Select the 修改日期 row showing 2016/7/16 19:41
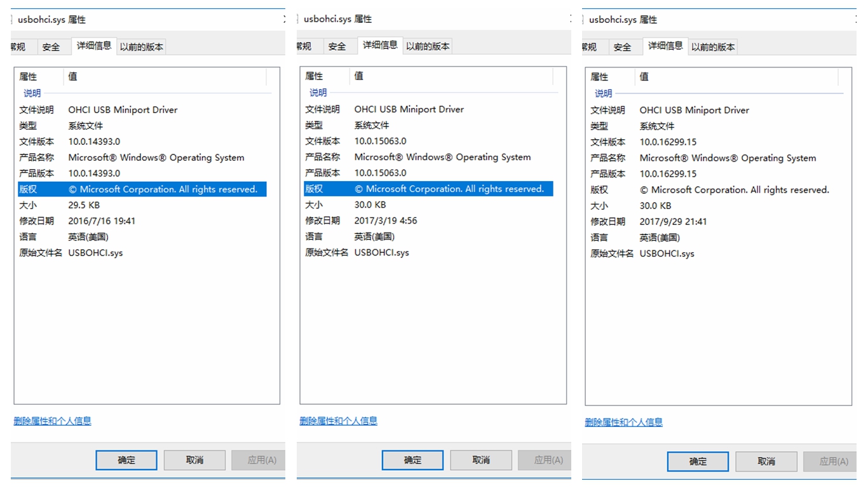 click(x=142, y=221)
